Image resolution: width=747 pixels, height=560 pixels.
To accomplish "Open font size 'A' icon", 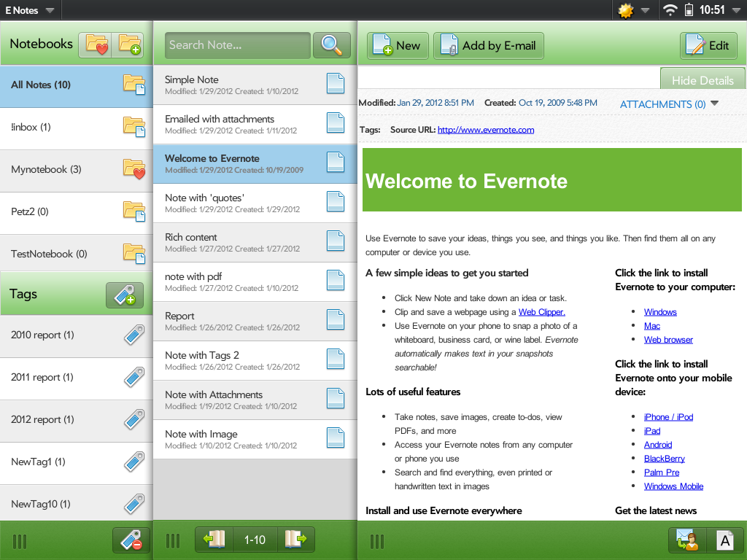I will tap(724, 540).
